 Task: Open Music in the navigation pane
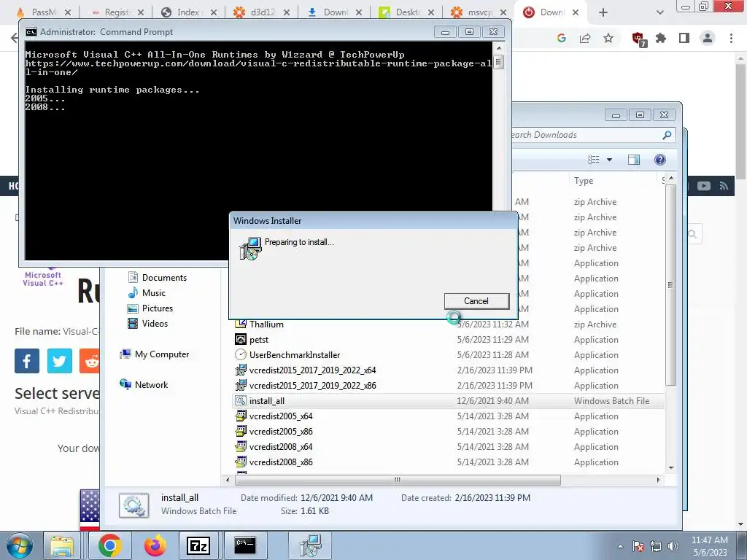[147, 293]
